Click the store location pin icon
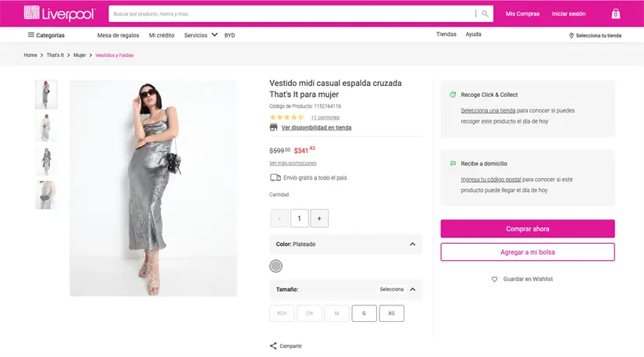 pos(571,35)
